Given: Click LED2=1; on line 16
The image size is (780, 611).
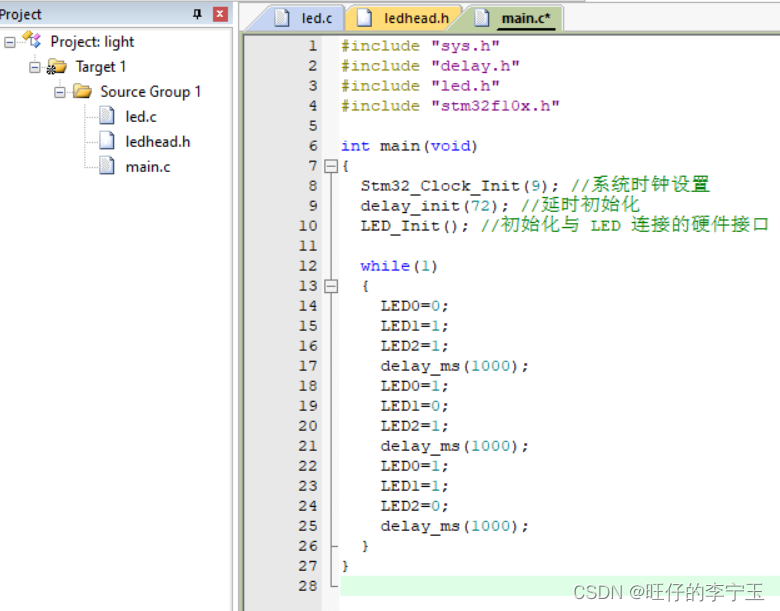Looking at the screenshot, I should click(x=414, y=346).
